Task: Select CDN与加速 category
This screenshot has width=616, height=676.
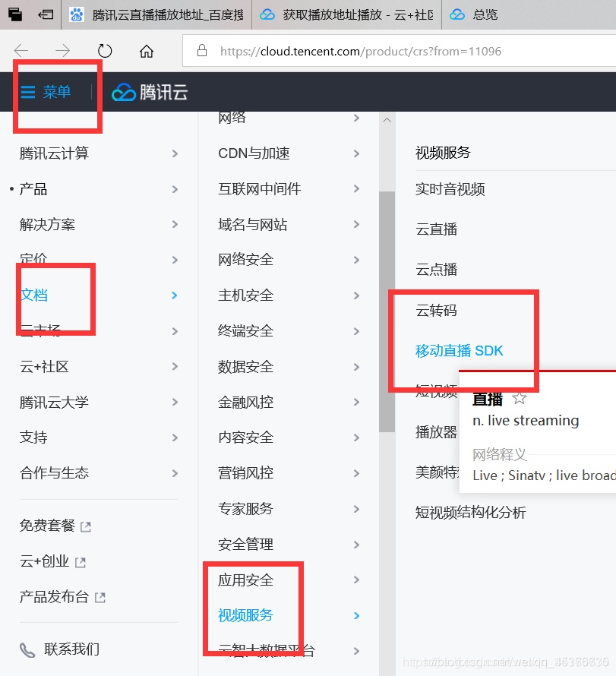Action: [254, 153]
